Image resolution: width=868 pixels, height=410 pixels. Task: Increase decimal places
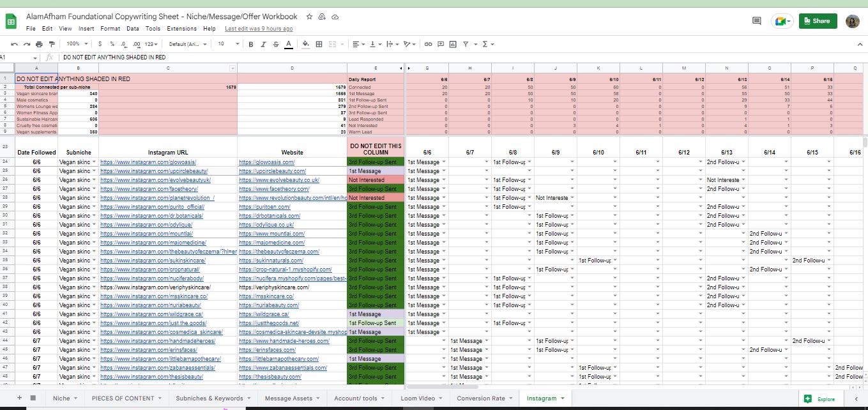point(136,44)
